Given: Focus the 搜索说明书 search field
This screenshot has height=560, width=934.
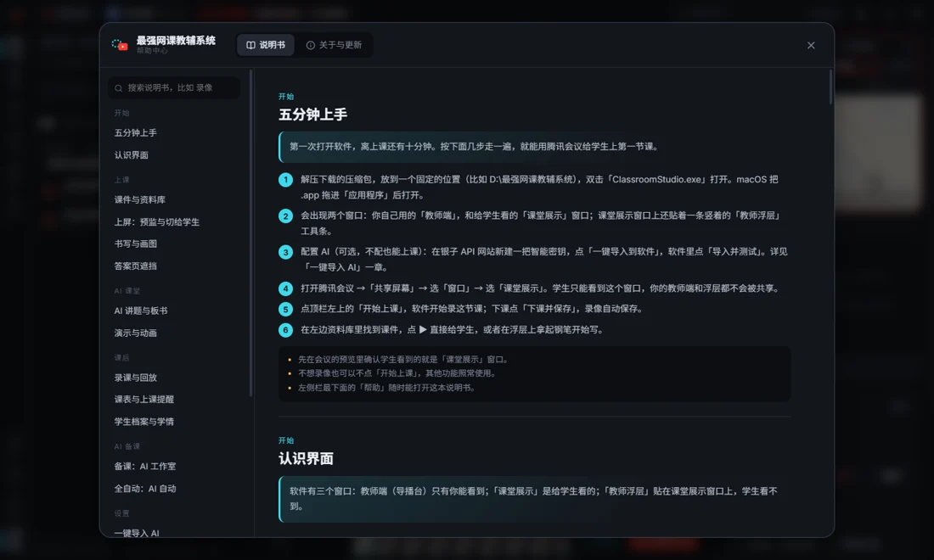Looking at the screenshot, I should pos(174,88).
